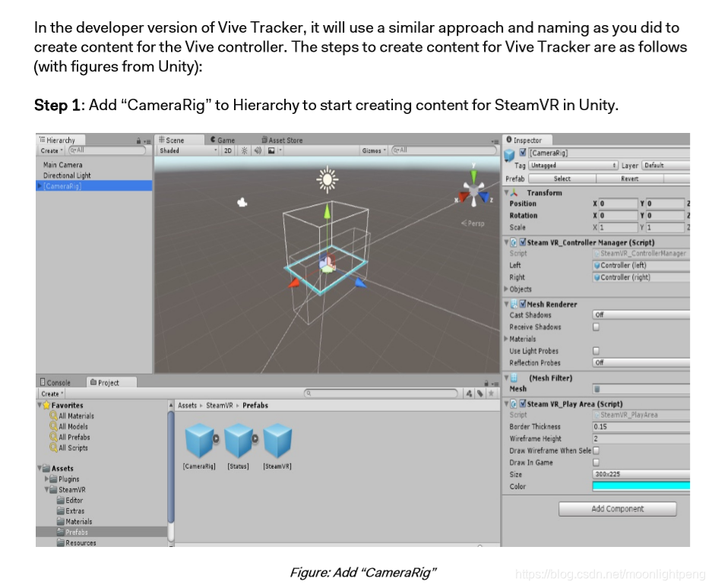Expand the Objects array foldout
This screenshot has height=588, width=712.
pos(506,289)
